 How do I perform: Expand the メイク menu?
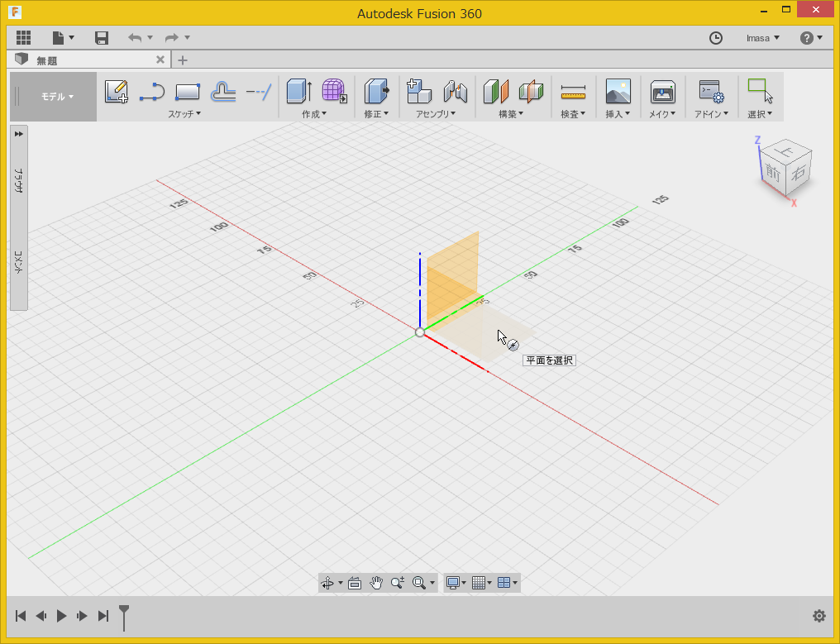pyautogui.click(x=662, y=113)
